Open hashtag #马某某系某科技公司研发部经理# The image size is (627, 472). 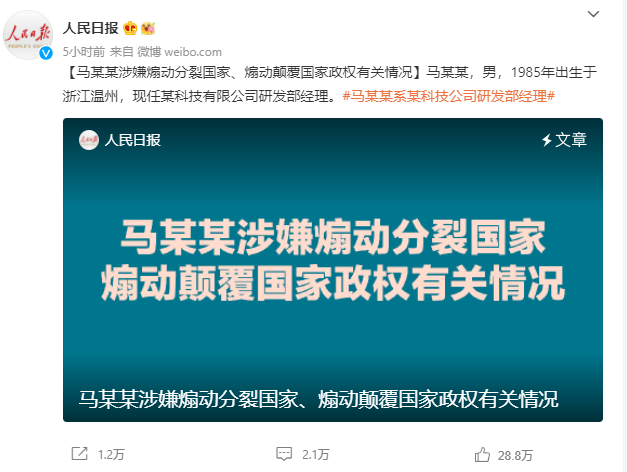click(x=449, y=96)
